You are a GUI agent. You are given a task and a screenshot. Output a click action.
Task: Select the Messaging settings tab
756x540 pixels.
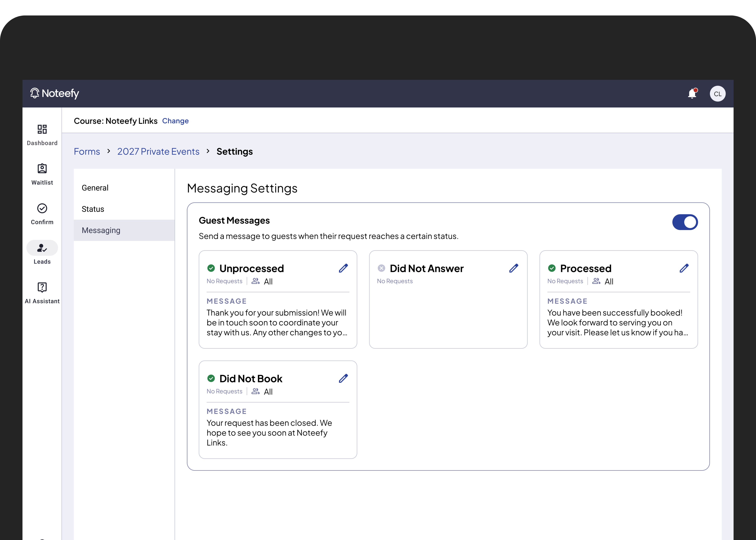pos(101,230)
